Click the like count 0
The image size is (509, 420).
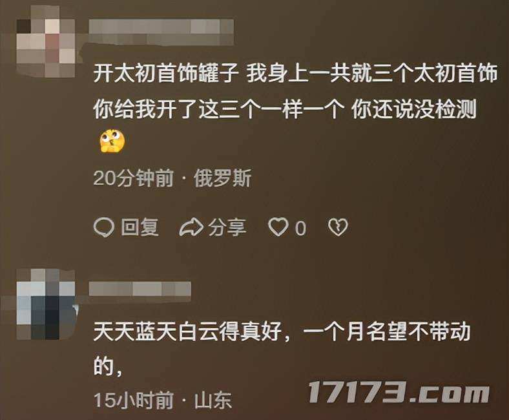300,228
